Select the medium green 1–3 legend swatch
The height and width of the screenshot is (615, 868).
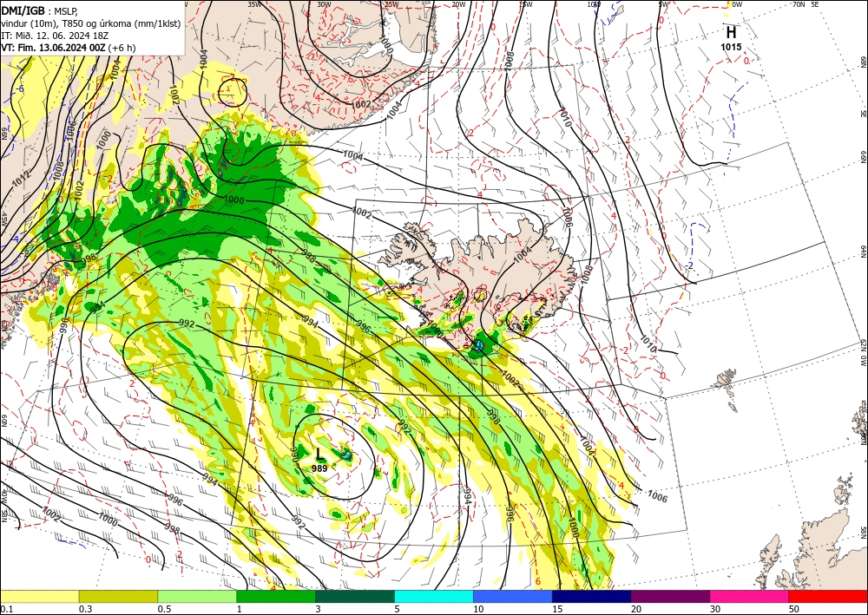[276, 596]
